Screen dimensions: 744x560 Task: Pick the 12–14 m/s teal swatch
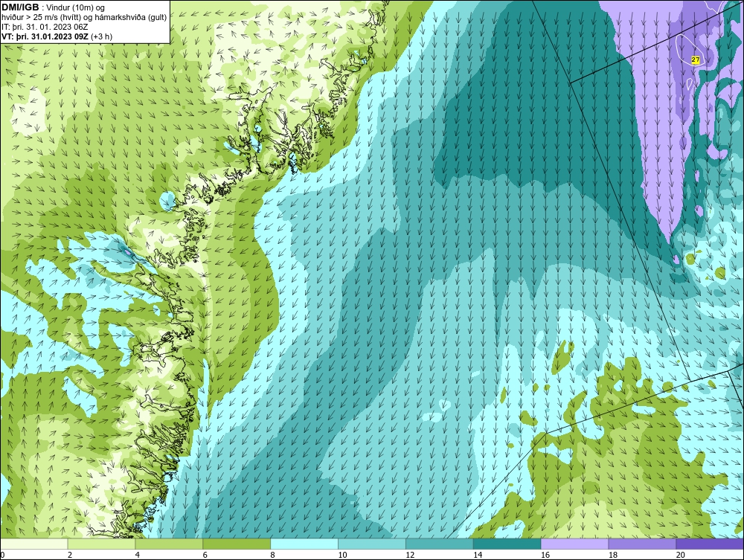[x=440, y=544]
